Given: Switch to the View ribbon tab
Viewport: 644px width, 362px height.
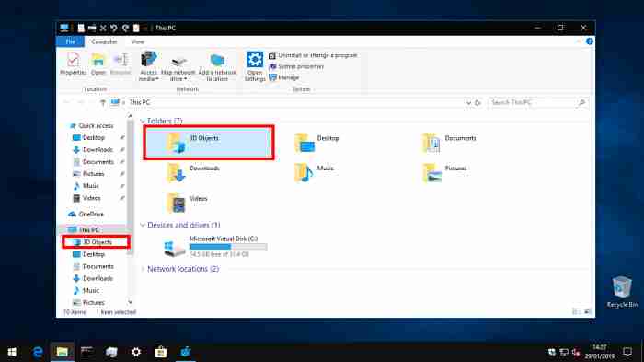Looking at the screenshot, I should [138, 41].
